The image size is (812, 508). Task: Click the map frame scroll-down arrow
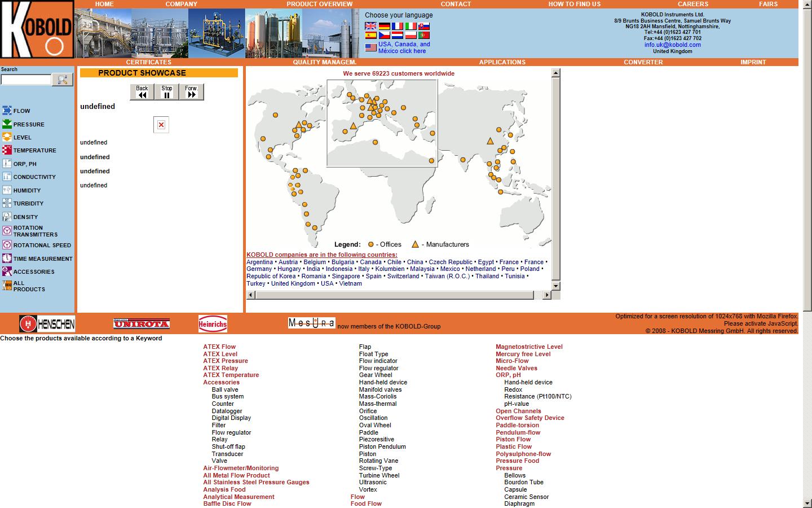point(556,286)
